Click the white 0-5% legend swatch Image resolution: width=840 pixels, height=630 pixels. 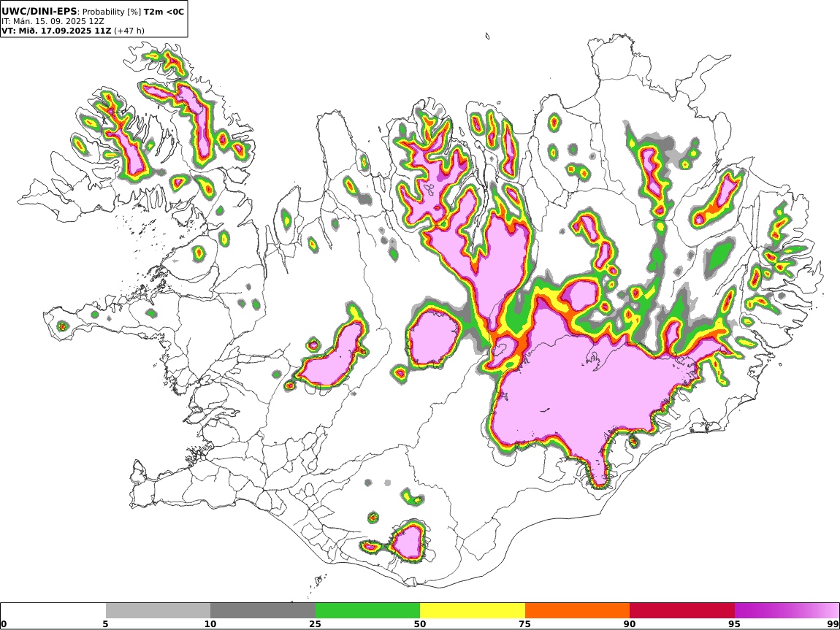click(53, 610)
